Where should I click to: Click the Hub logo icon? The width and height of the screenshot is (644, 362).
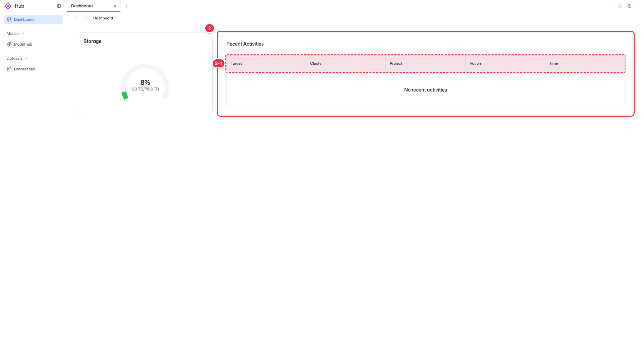[x=8, y=6]
